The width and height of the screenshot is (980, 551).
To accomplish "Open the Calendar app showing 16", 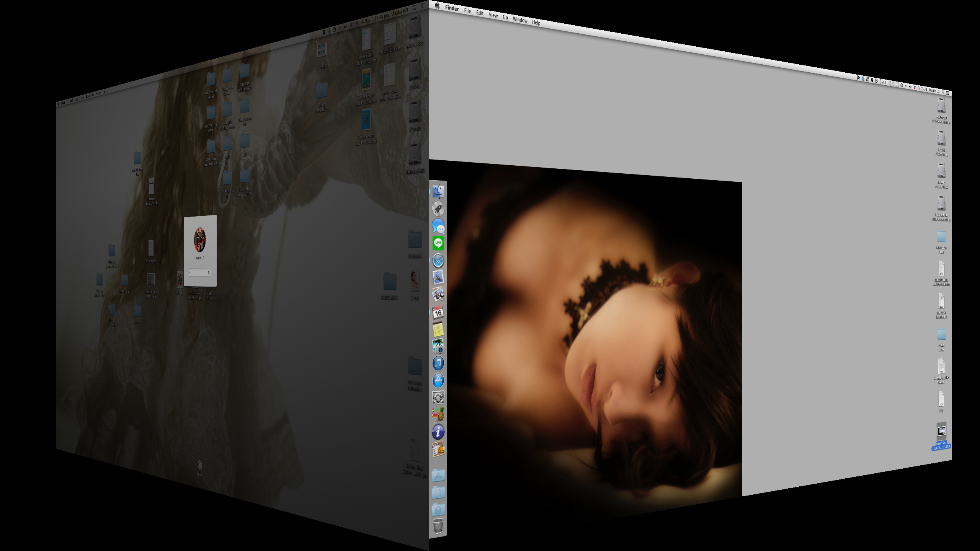I will (438, 312).
